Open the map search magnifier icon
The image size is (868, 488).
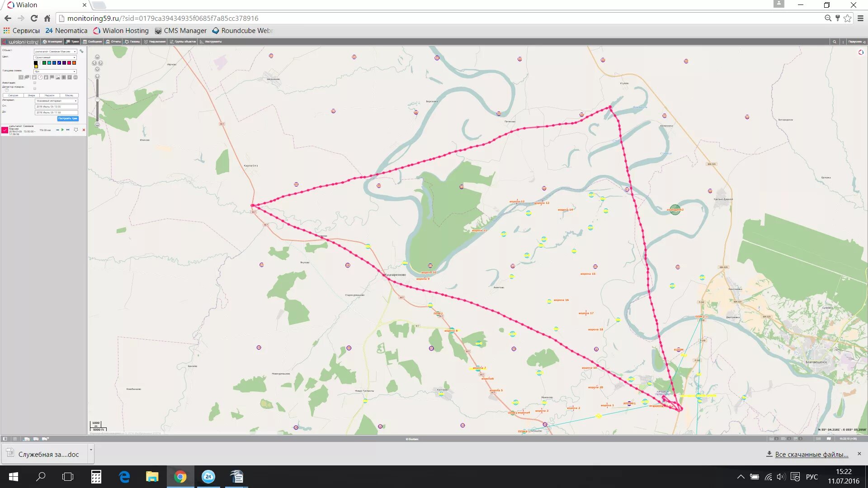tap(835, 42)
